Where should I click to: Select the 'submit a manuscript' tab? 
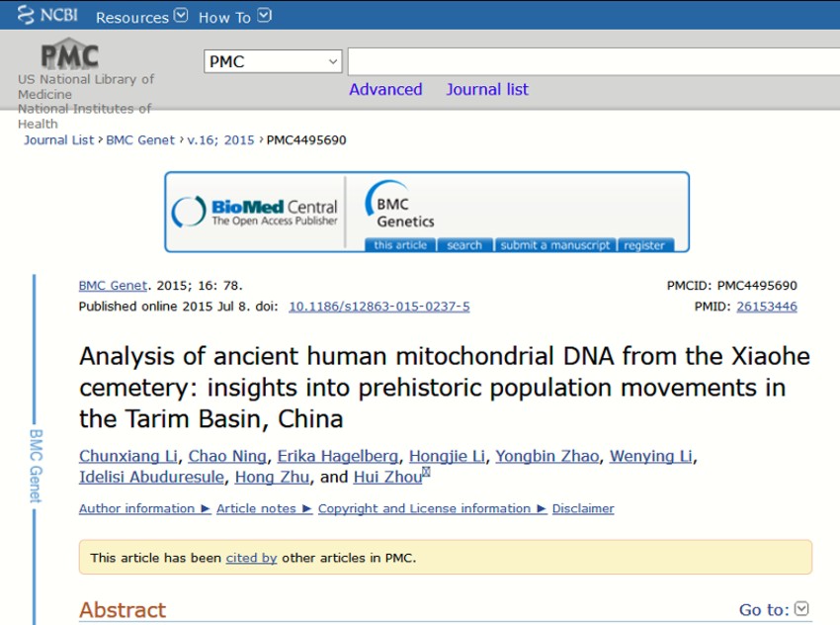pyautogui.click(x=555, y=245)
